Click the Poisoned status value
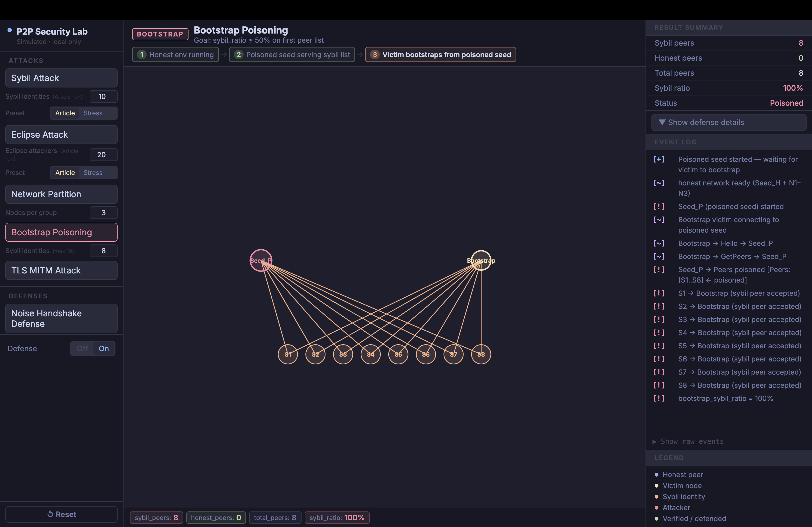Screen dimensions: 812x527 [x=786, y=103]
